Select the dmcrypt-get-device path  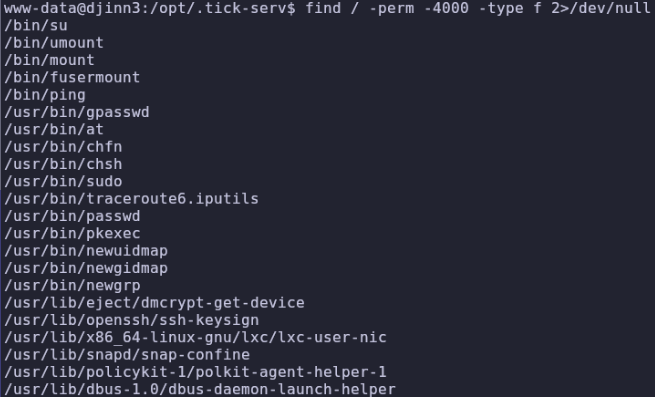[154, 303]
